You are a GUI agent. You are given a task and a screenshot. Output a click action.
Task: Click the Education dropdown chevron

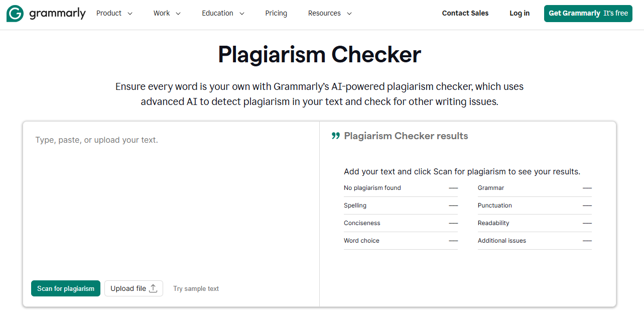pyautogui.click(x=242, y=14)
